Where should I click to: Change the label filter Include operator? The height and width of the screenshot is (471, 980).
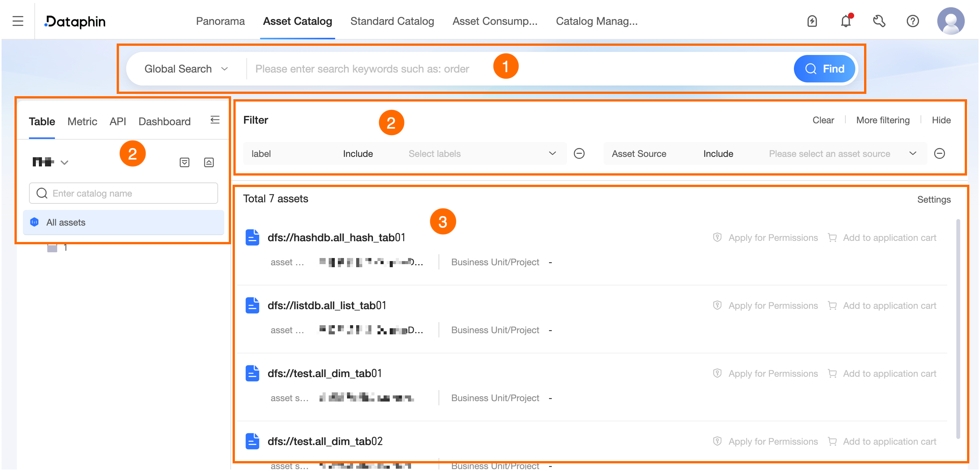click(358, 153)
